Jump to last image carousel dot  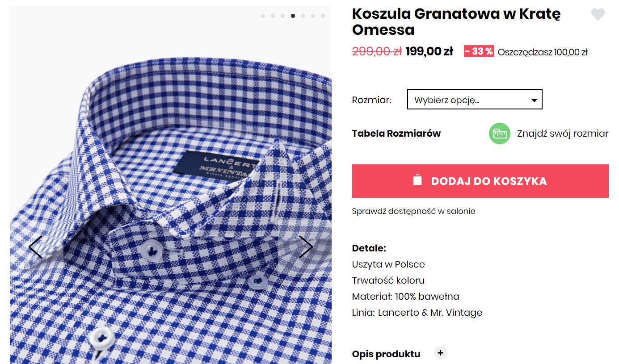click(323, 16)
